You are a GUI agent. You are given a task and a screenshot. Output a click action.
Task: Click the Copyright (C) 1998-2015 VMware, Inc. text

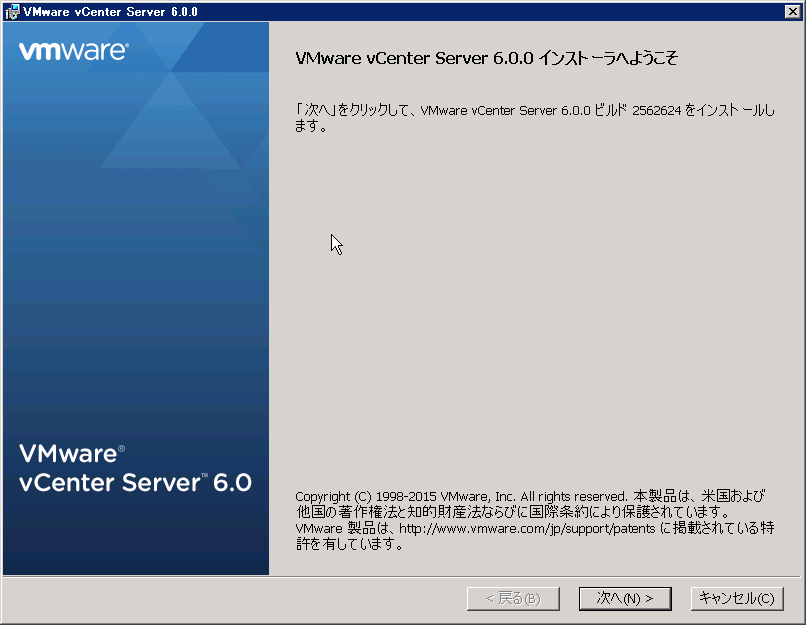click(405, 497)
